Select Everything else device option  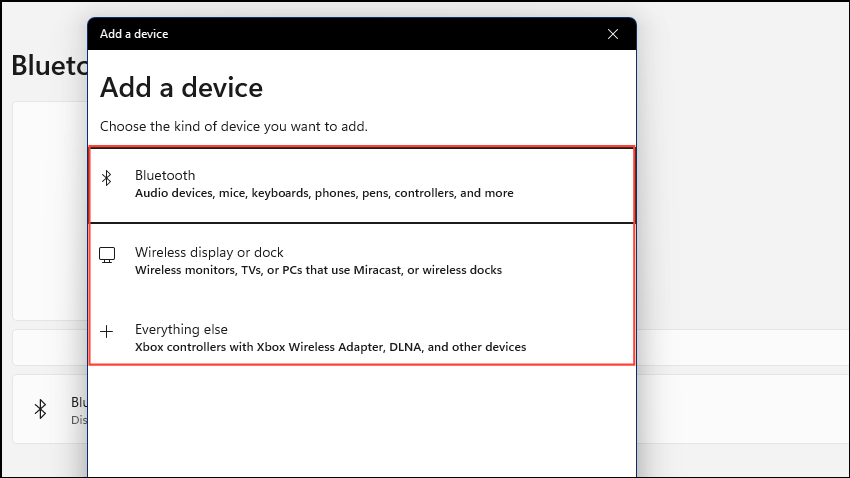point(362,338)
